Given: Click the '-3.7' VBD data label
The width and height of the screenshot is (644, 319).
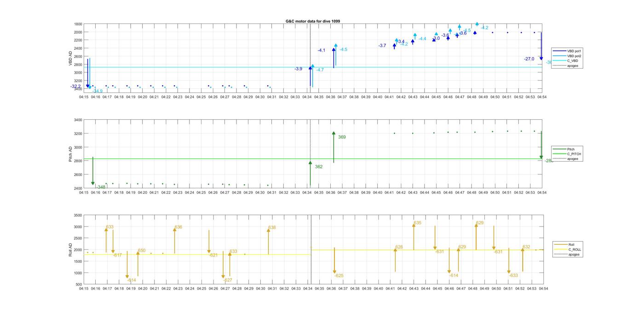Looking at the screenshot, I should tap(382, 46).
